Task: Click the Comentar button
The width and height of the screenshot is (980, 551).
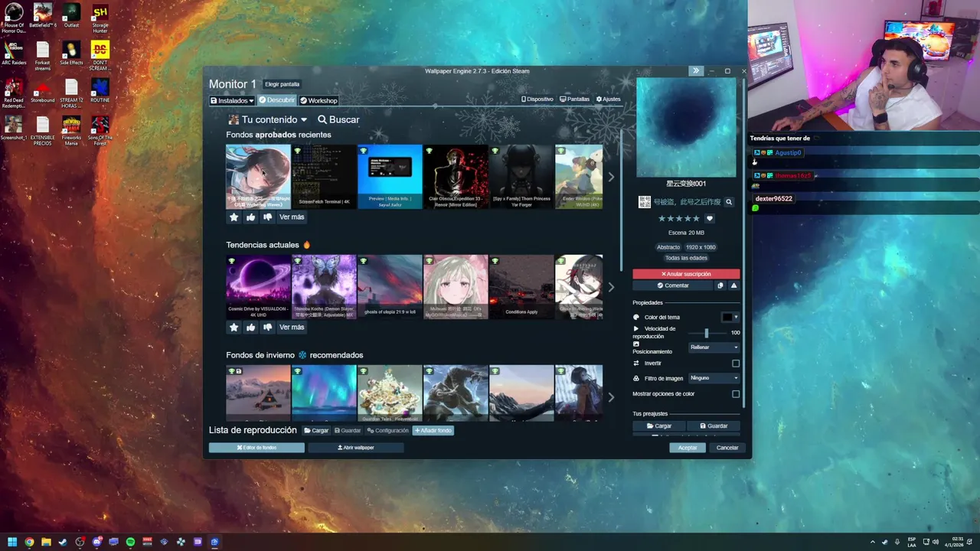Action: [x=673, y=285]
